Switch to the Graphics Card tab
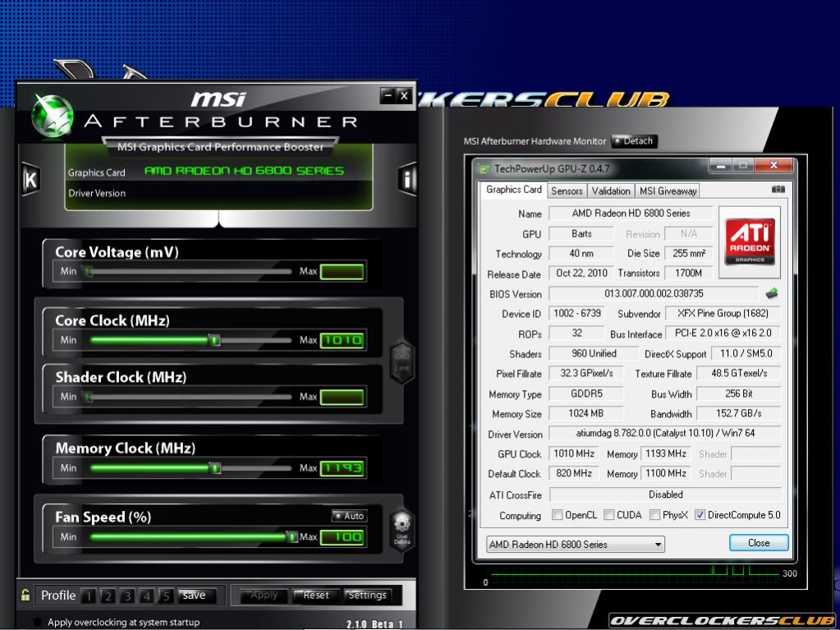 [513, 190]
